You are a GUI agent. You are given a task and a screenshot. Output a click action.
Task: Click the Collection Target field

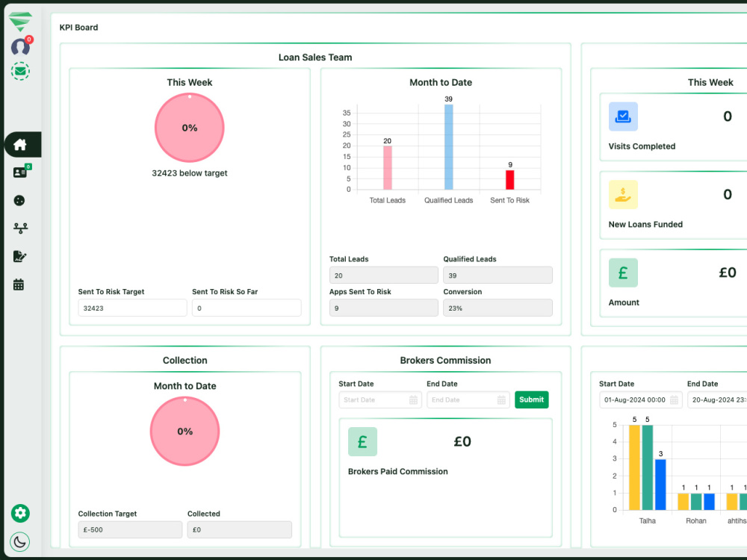[130, 529]
